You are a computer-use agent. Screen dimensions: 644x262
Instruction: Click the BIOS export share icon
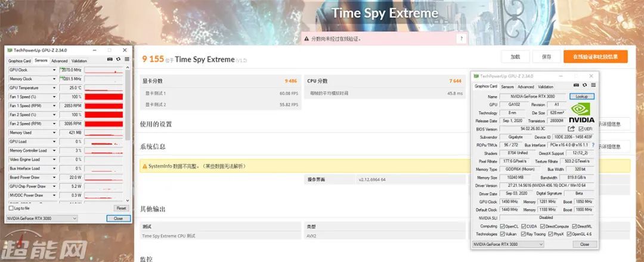click(x=571, y=129)
